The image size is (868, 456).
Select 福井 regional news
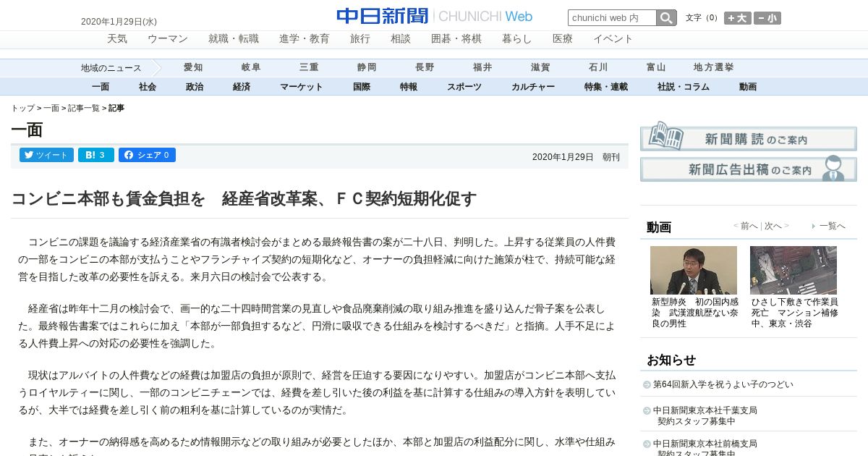point(482,67)
